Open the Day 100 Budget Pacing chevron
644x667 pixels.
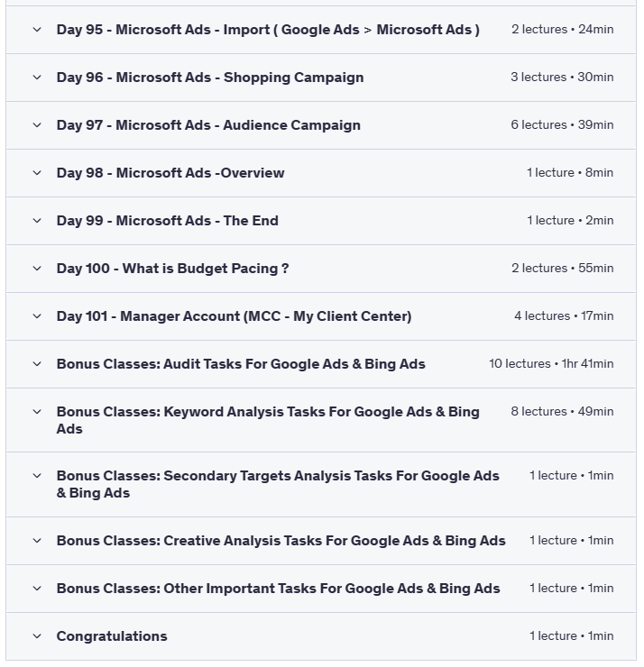tap(37, 269)
